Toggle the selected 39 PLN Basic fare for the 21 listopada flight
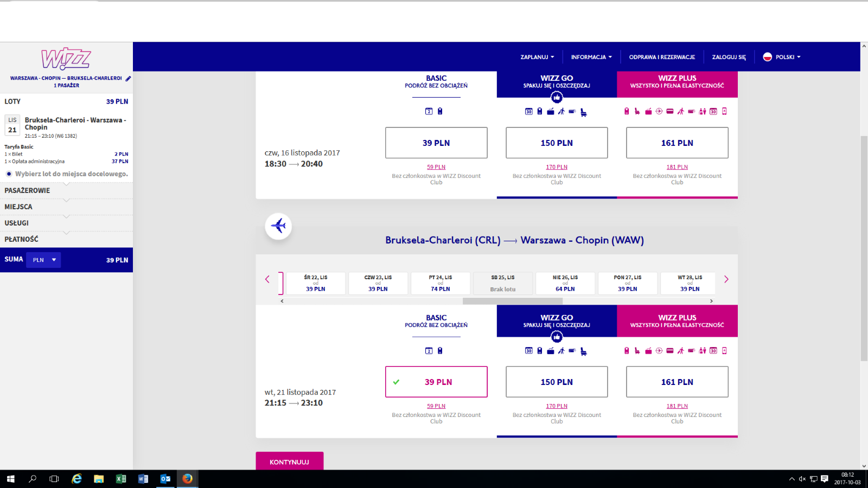 436,382
